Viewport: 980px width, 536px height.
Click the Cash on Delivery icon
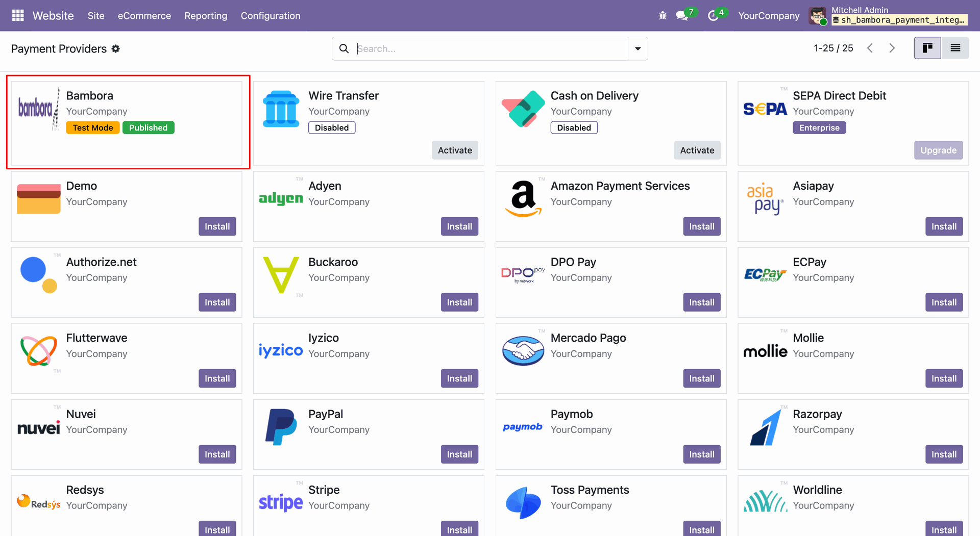[x=523, y=109]
